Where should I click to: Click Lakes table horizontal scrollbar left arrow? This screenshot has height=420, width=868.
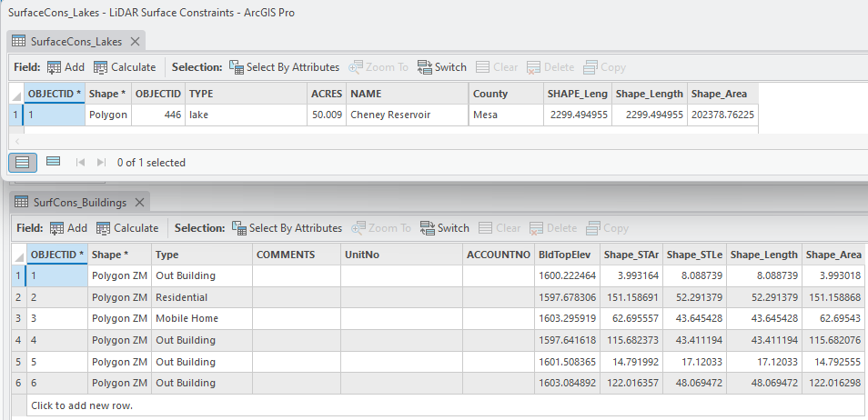pos(17,141)
